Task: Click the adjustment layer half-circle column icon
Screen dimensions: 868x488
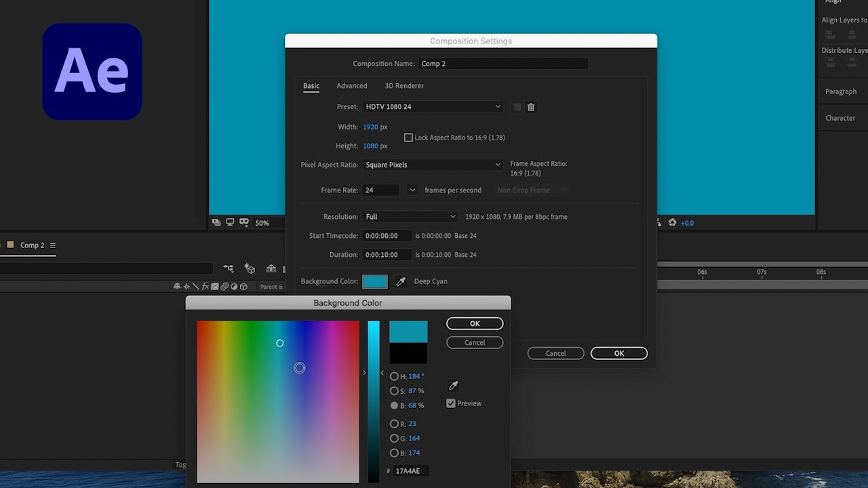Action: (234, 287)
